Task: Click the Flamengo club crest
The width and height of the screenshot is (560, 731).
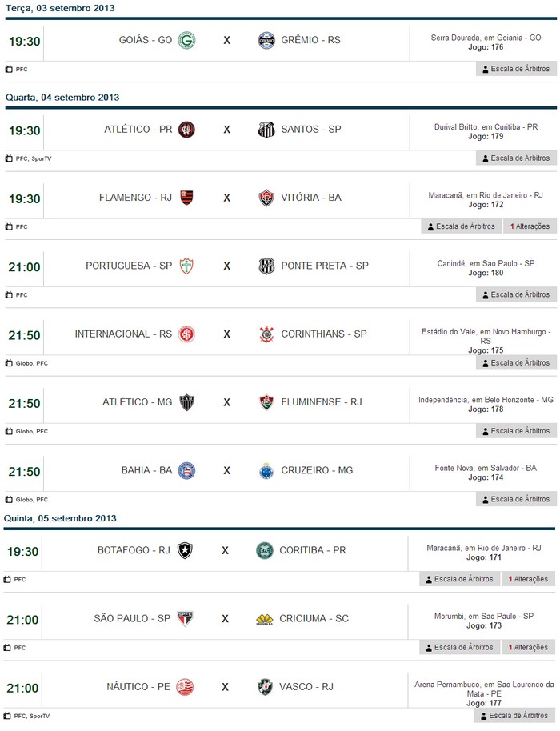Action: pos(186,198)
